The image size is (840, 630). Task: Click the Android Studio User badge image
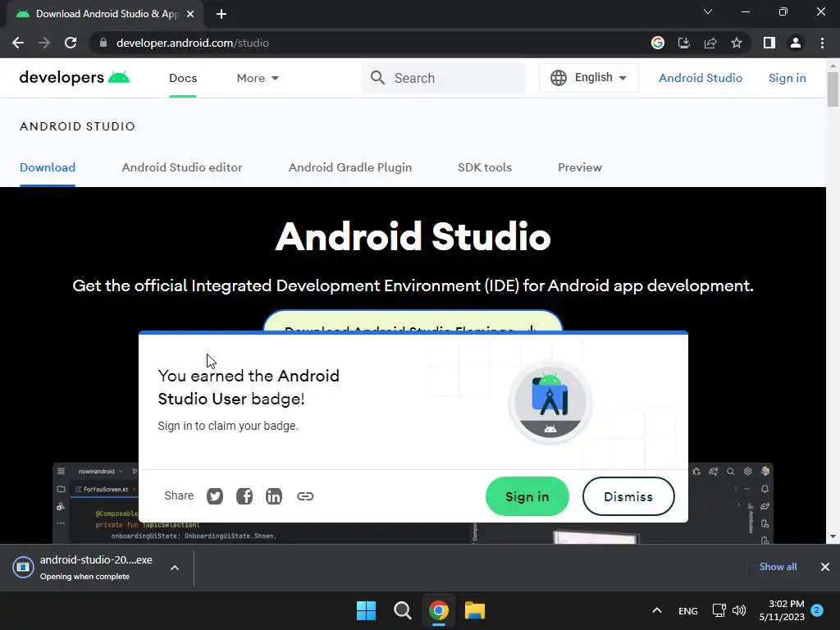tap(550, 403)
